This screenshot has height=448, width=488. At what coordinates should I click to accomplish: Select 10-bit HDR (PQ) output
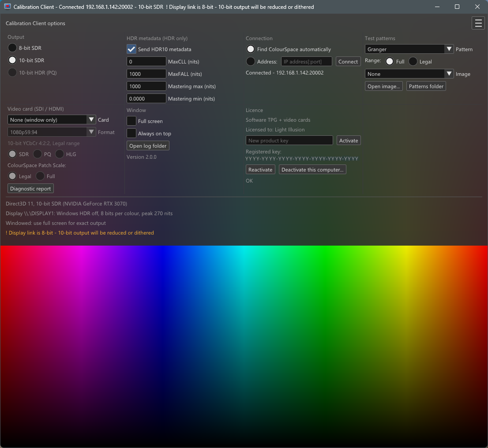[12, 72]
